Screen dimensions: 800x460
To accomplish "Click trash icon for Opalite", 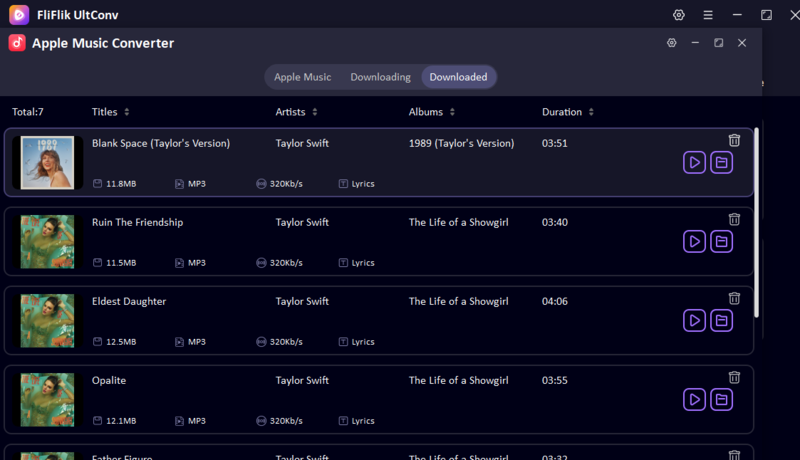I will point(734,377).
